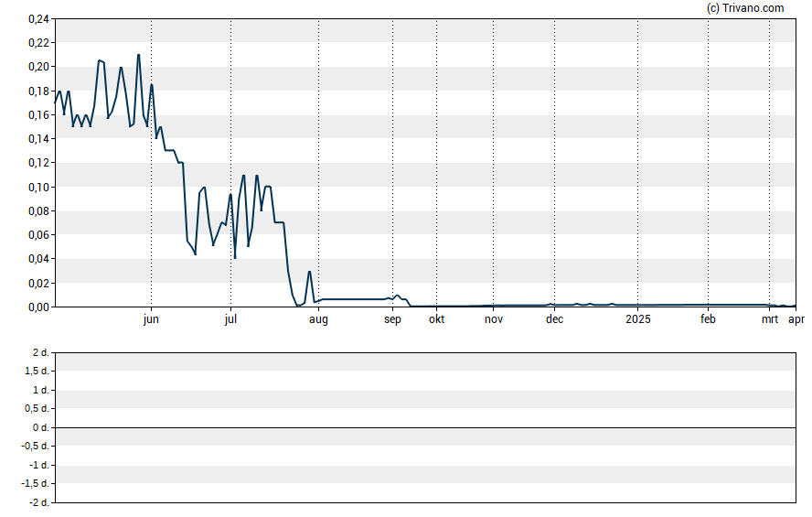Click the 0,02 price axis label

(x=38, y=283)
